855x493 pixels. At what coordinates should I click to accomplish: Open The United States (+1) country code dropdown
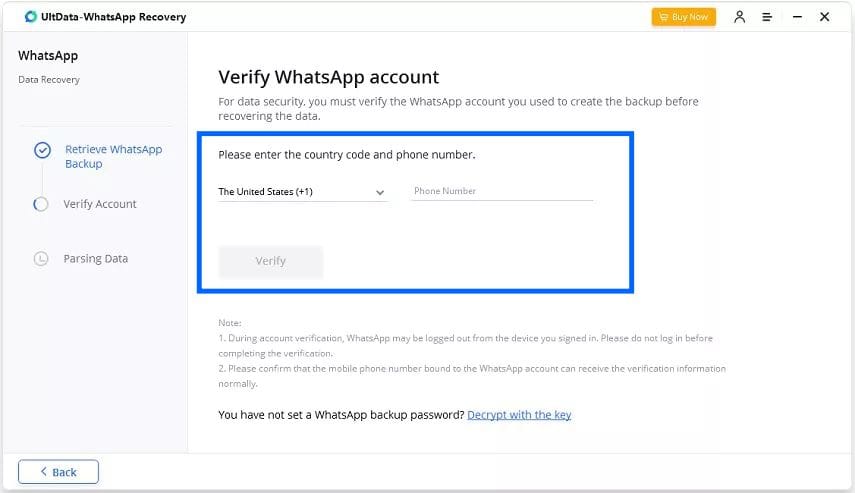point(300,191)
